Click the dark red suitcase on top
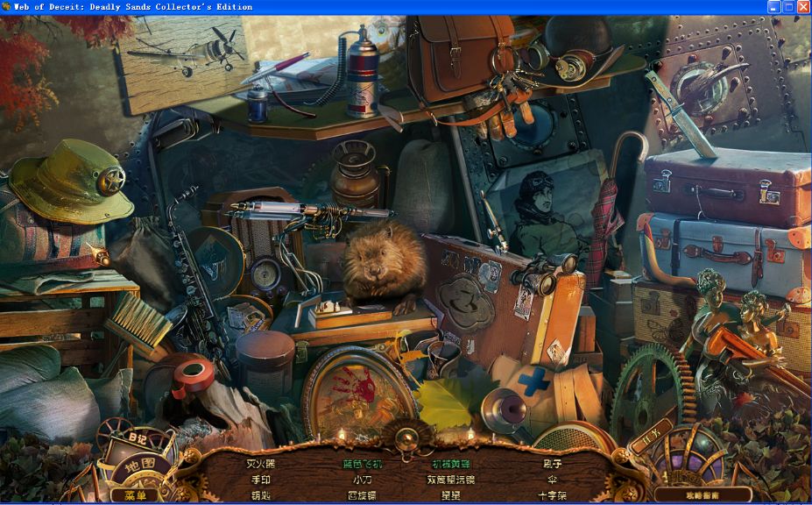 tap(727, 187)
